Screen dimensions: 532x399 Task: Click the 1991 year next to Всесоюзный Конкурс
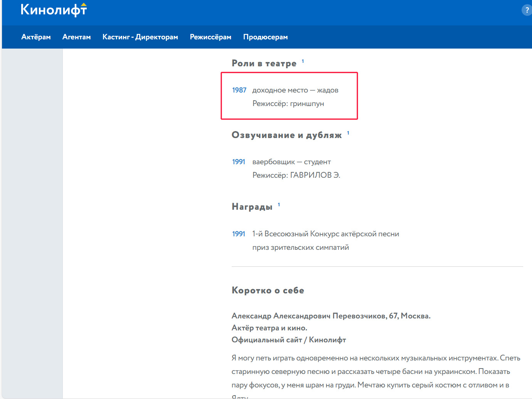coord(239,234)
